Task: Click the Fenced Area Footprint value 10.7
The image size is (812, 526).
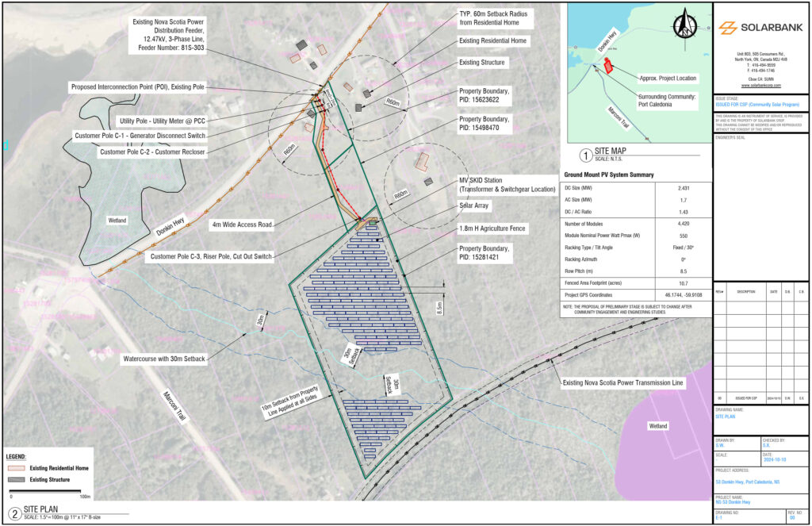Action: [x=684, y=283]
